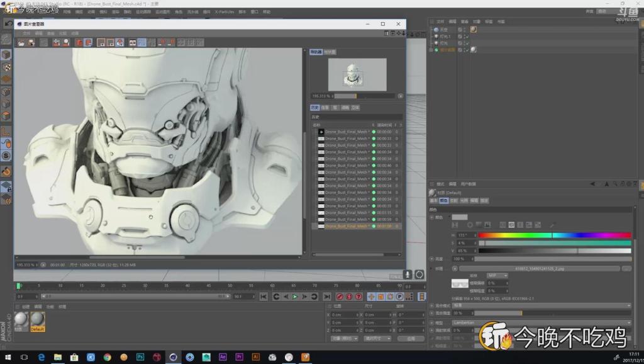Jump to the timeline start frame

coord(264,297)
